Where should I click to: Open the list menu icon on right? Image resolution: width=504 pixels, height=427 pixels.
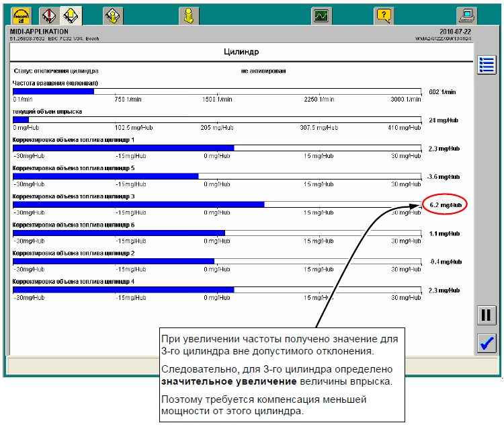487,65
